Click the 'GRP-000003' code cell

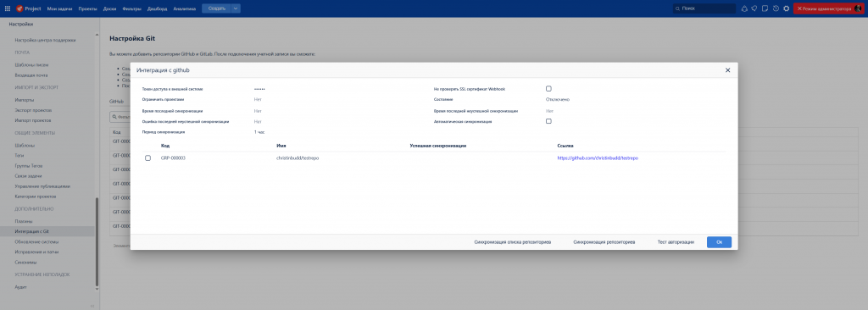click(x=173, y=158)
